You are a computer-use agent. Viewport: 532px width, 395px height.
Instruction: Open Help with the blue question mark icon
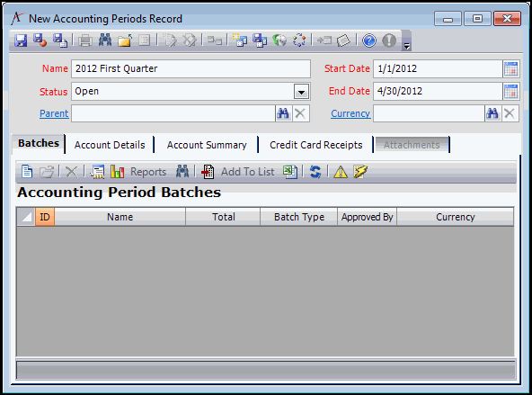pyautogui.click(x=368, y=40)
